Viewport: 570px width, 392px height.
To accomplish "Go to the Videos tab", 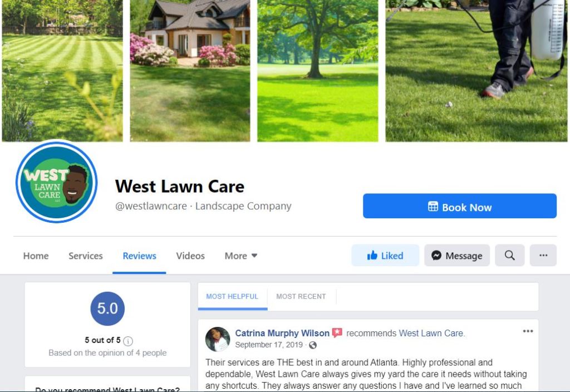I will [x=190, y=256].
